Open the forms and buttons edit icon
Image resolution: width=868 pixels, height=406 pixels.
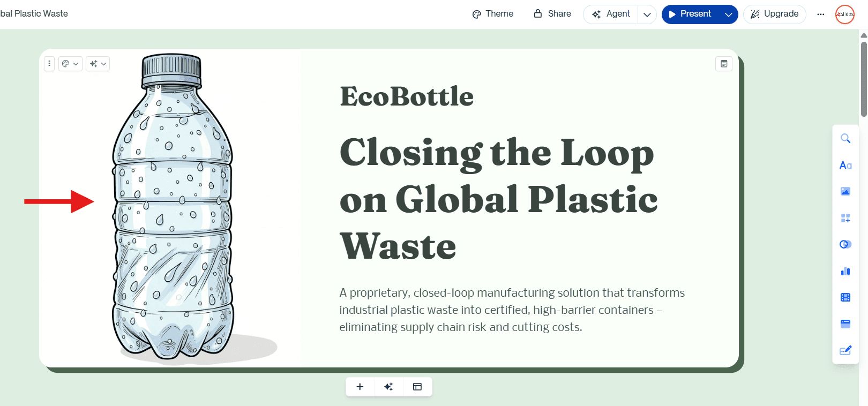(845, 350)
